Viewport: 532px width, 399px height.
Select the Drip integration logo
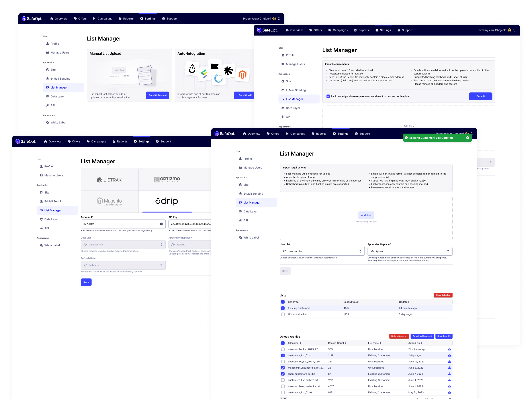pyautogui.click(x=167, y=201)
